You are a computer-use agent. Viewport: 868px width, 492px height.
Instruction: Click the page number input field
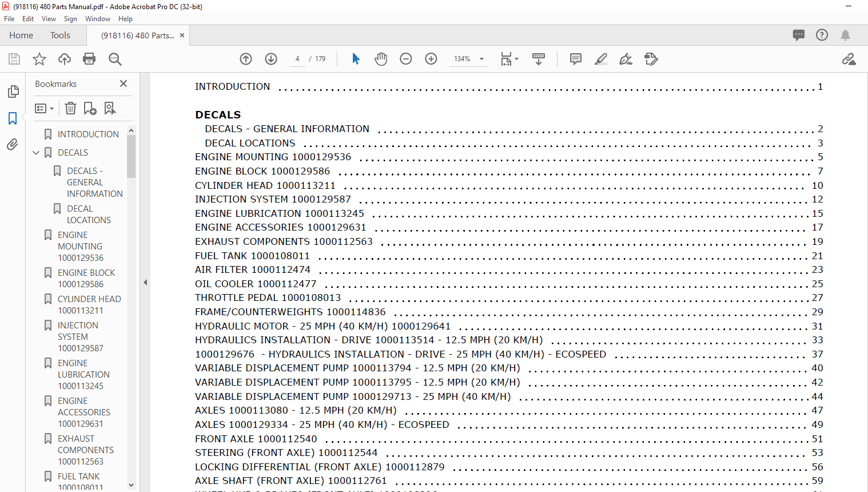coord(297,59)
